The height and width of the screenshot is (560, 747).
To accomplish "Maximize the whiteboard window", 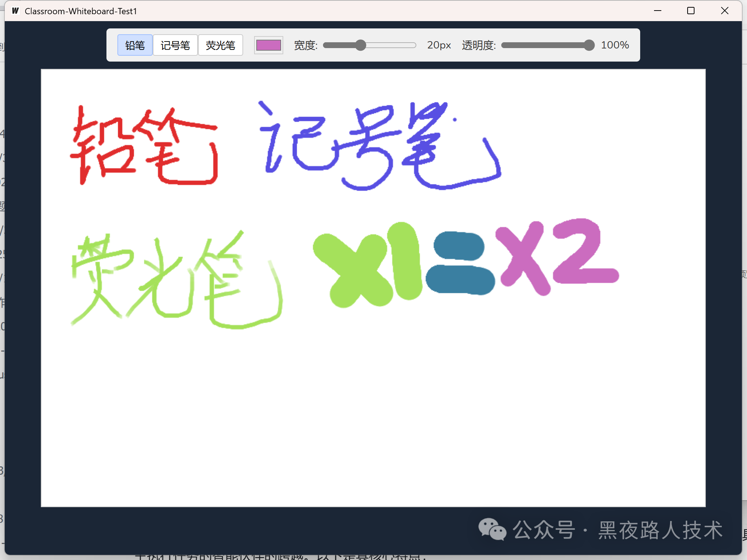I will click(690, 11).
